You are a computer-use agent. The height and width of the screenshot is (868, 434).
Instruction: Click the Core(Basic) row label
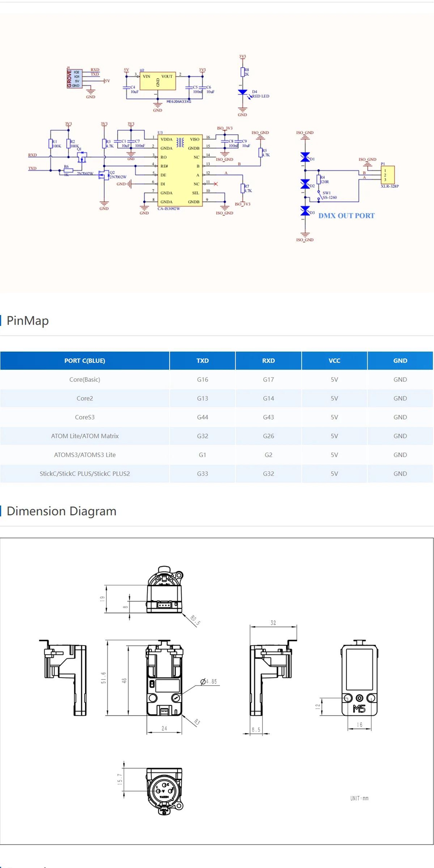[x=85, y=379]
